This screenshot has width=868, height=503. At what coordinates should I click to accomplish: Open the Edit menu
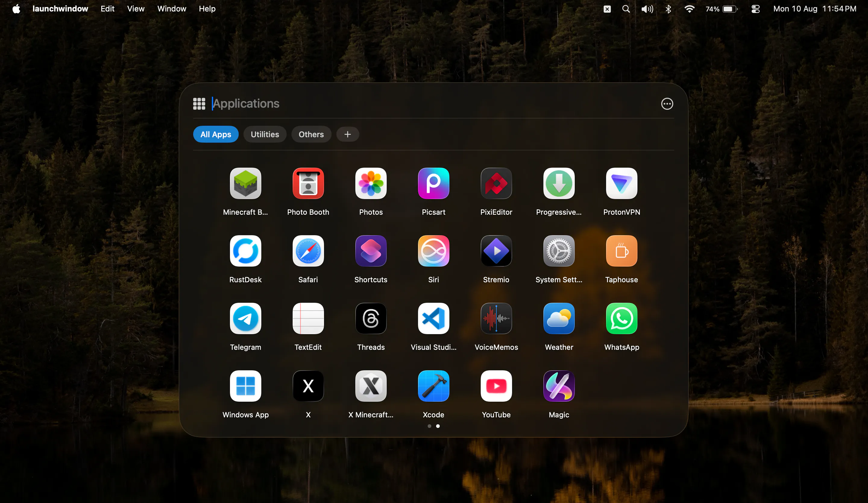pyautogui.click(x=108, y=9)
